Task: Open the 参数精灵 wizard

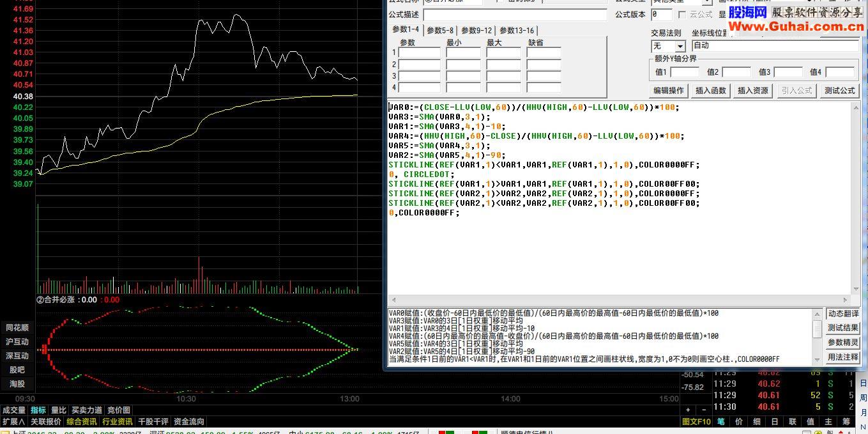Action: (x=843, y=343)
